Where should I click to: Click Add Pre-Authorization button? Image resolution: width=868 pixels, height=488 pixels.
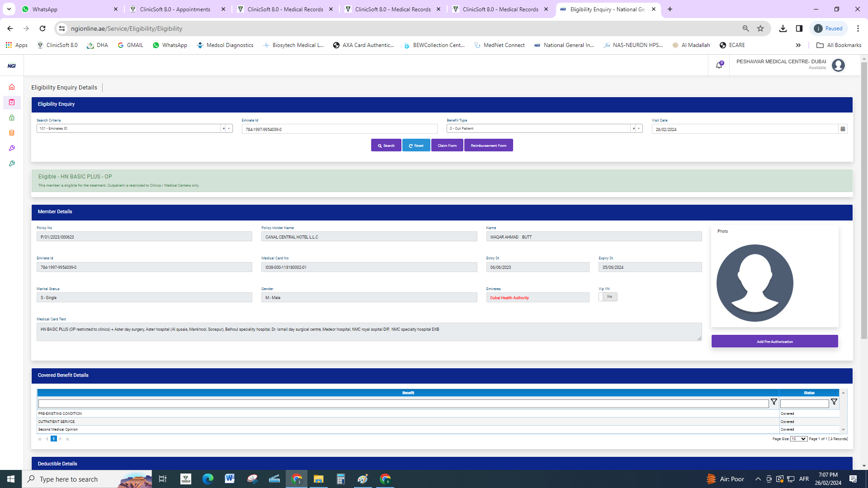tap(774, 342)
